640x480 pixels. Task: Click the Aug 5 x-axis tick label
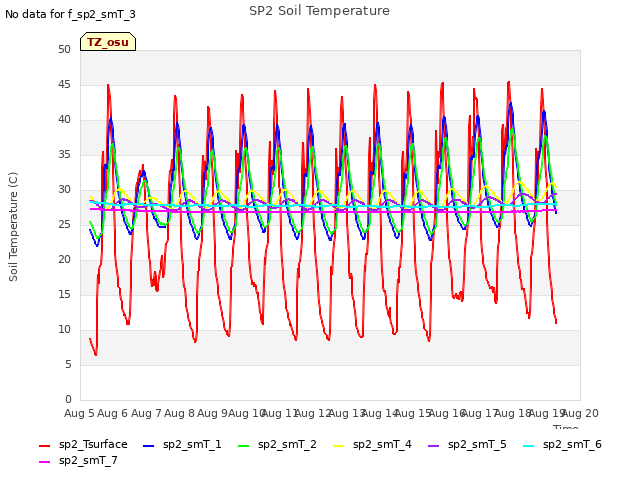[x=79, y=413]
